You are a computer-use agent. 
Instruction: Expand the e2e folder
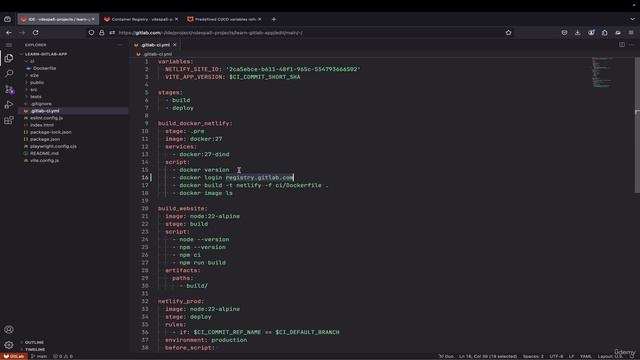pyautogui.click(x=34, y=76)
